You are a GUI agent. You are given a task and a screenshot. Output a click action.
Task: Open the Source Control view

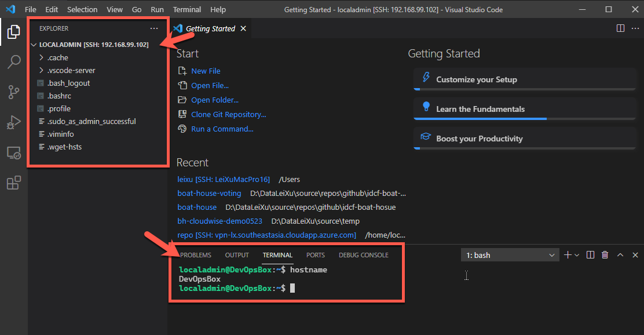point(13,92)
